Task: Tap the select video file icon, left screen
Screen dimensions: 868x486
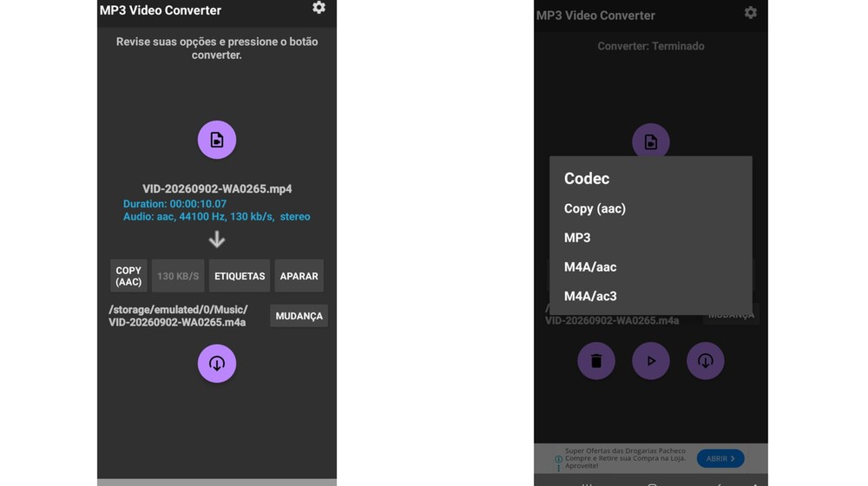Action: coord(217,140)
